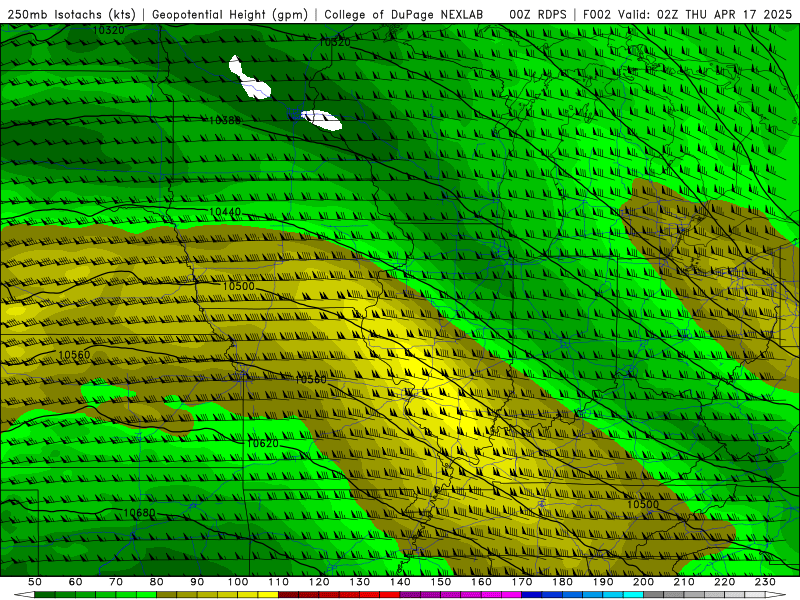Select the dark gray swatch just after 200
This screenshot has height=600, width=800.
654,594
